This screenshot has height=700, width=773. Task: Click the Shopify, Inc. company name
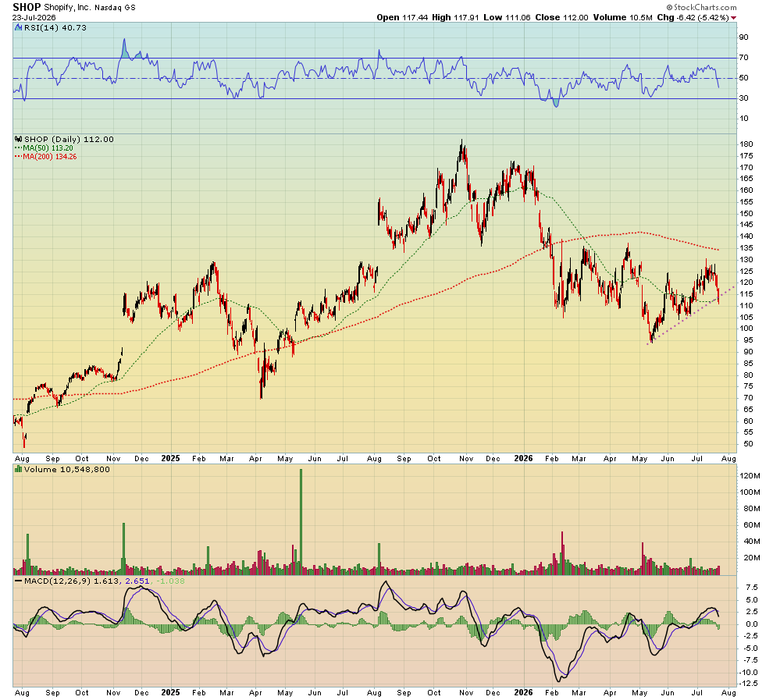(69, 7)
